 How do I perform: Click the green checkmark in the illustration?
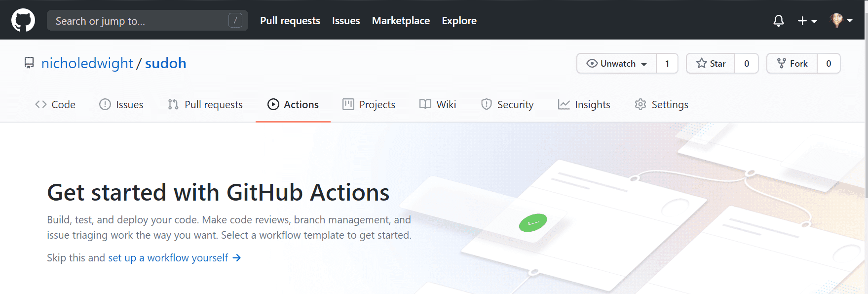click(532, 223)
